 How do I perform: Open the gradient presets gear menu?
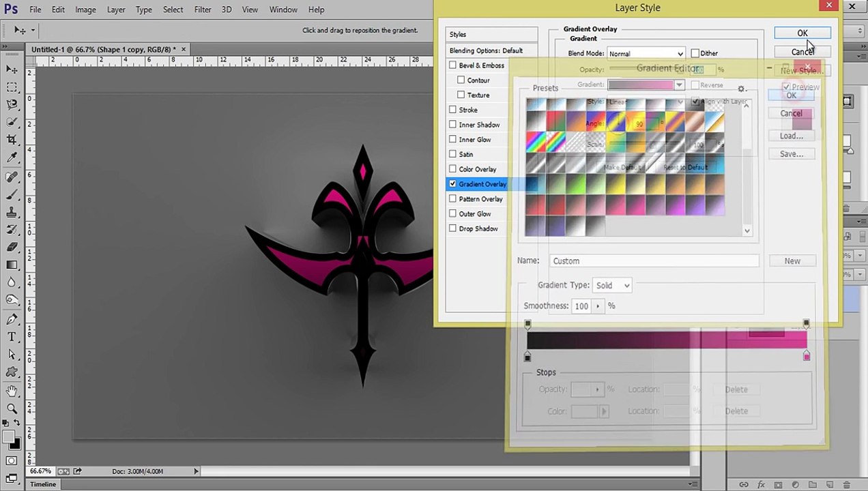[x=742, y=89]
